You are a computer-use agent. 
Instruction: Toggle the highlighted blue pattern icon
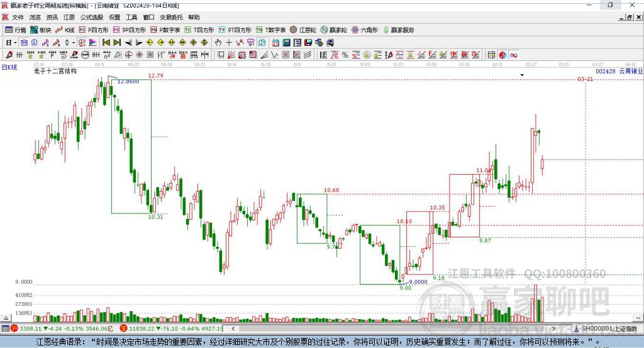pyautogui.click(x=24, y=43)
